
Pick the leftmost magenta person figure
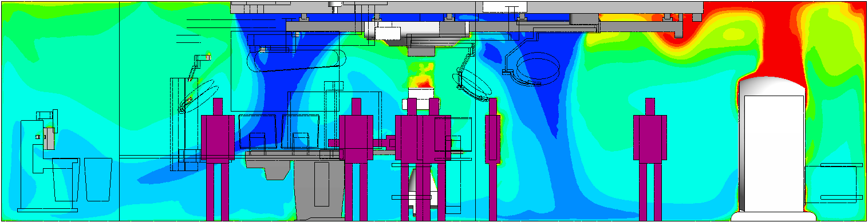218,159
